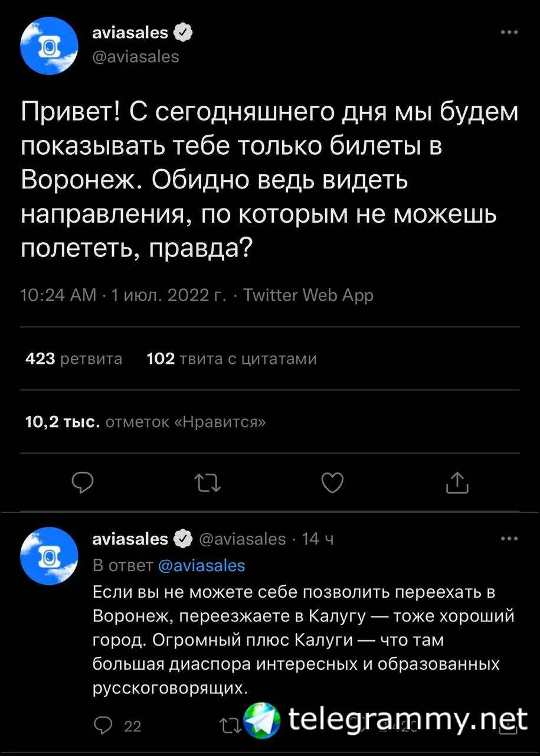Click the reply bubble icon under main tweet
Screen dimensions: 540x756
(83, 483)
